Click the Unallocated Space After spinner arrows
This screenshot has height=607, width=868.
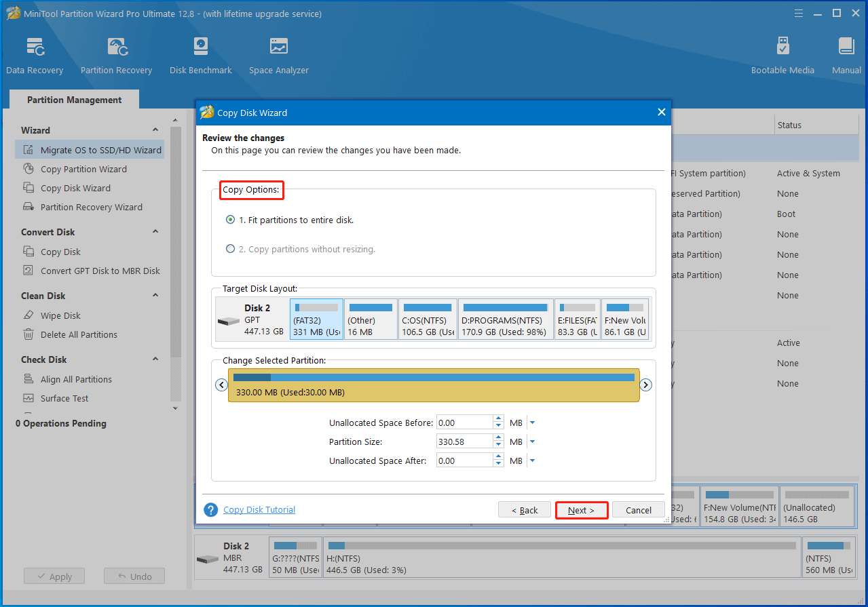pos(499,461)
